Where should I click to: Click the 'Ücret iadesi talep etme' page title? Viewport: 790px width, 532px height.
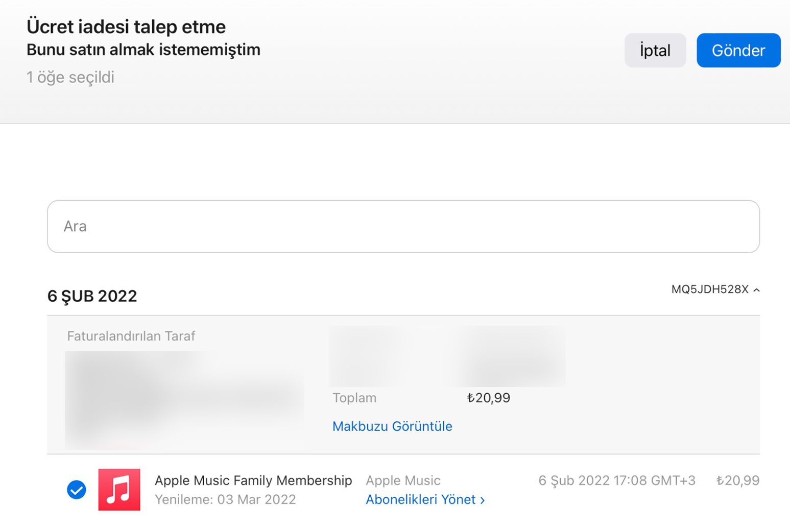(x=126, y=27)
